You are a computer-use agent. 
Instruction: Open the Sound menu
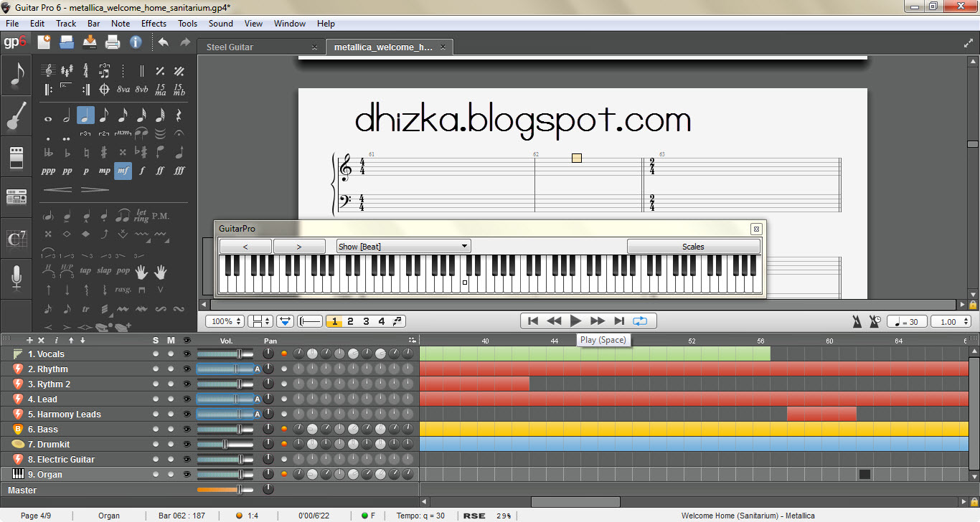pyautogui.click(x=221, y=24)
